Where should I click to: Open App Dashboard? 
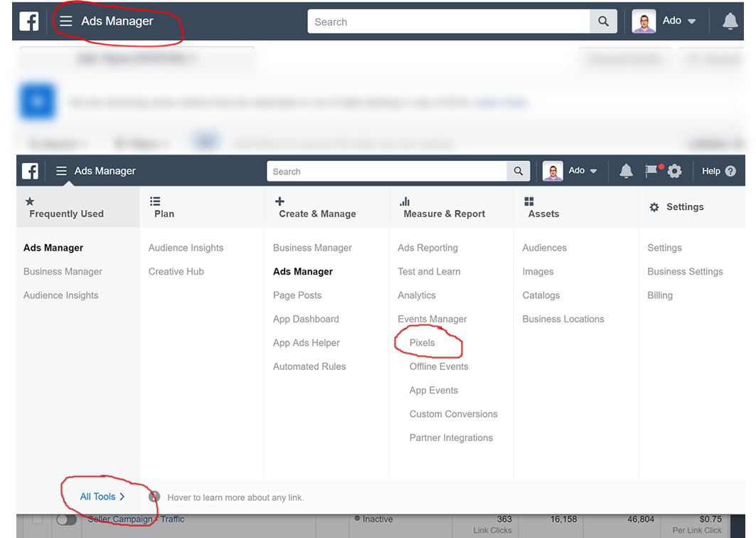pos(306,319)
